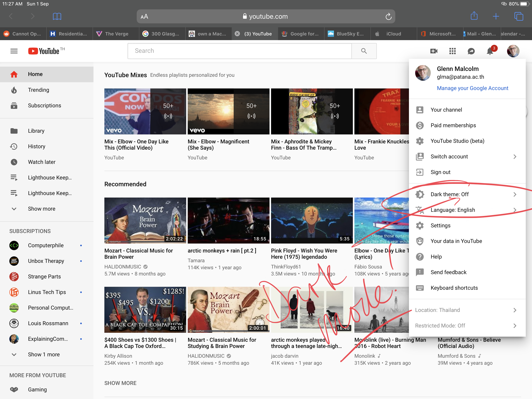
Task: Click SHOW MORE below the recommended videos
Action: coord(120,383)
